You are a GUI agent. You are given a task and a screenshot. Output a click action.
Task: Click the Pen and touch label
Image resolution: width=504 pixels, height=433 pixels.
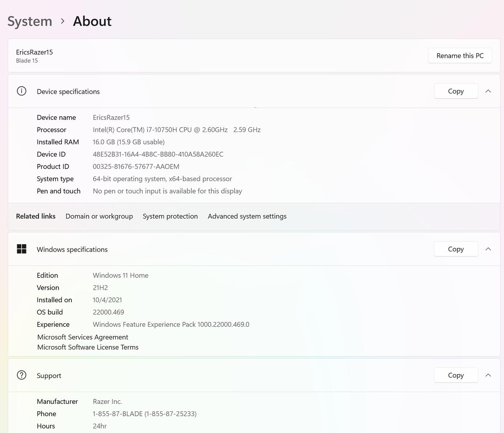pos(59,191)
